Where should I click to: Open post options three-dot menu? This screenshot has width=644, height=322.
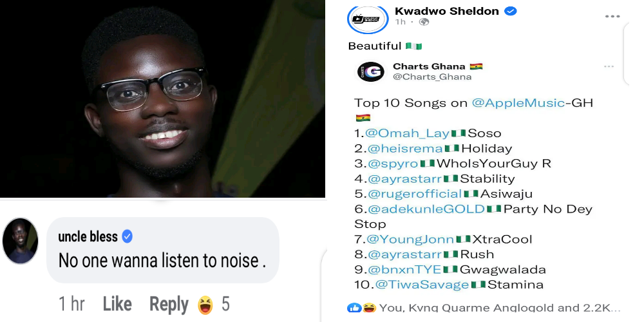coord(612,17)
